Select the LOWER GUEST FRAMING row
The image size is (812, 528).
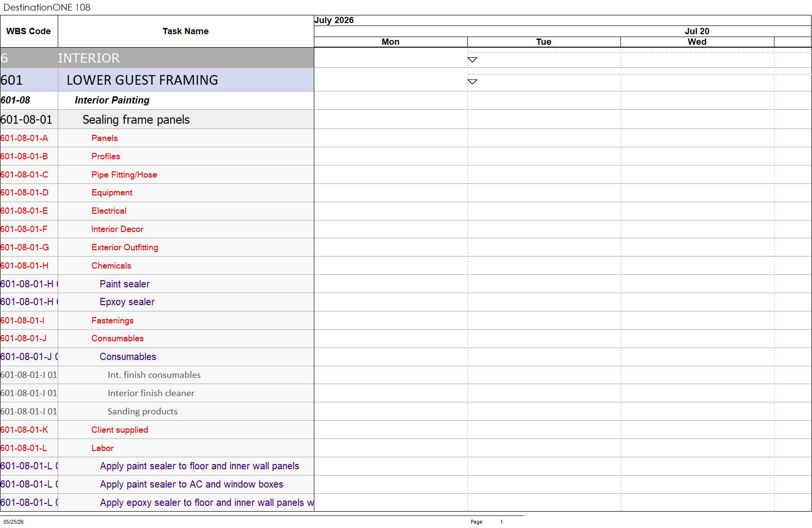[x=157, y=80]
